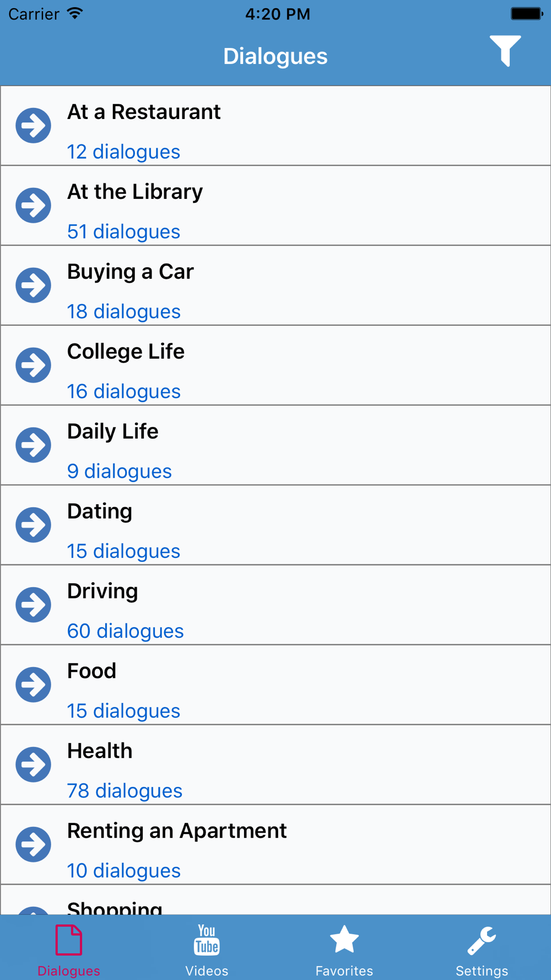Tap the arrow icon beside Health
The width and height of the screenshot is (551, 980).
(33, 765)
